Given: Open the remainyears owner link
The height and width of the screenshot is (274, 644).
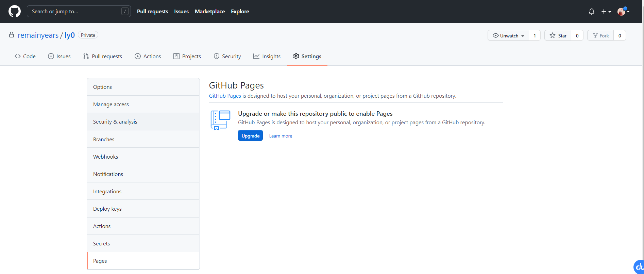Looking at the screenshot, I should tap(38, 35).
